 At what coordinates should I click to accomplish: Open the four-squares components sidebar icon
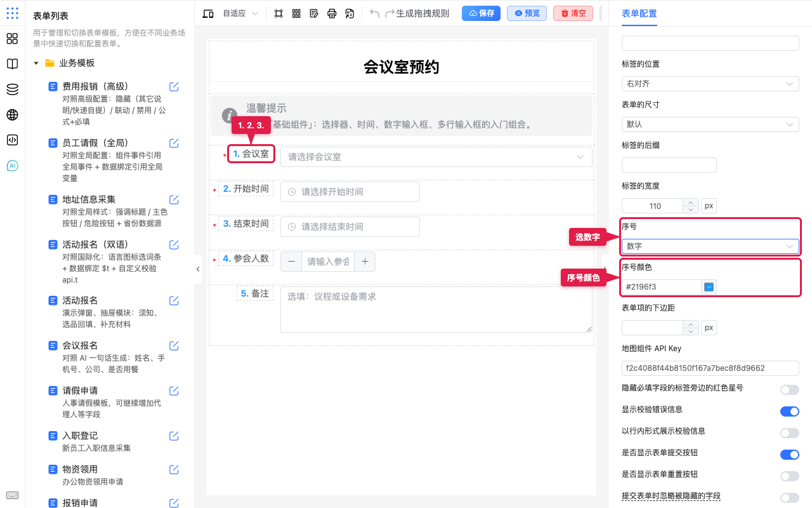pos(12,39)
